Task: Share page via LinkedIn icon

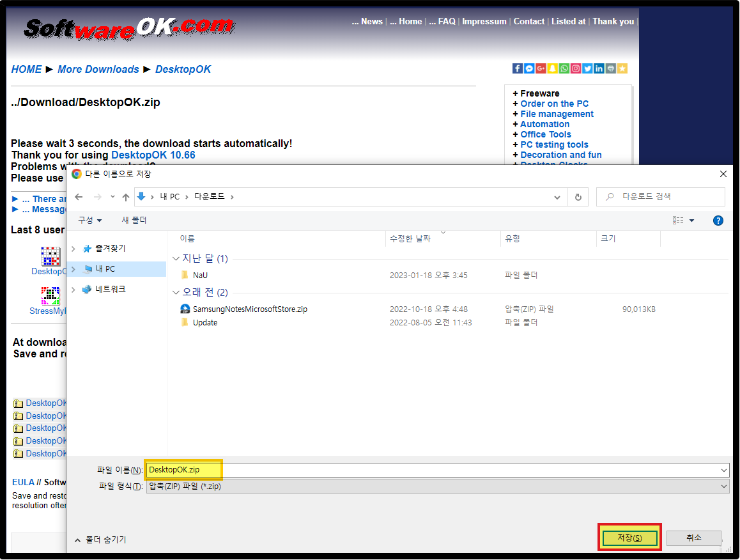Action: click(599, 68)
